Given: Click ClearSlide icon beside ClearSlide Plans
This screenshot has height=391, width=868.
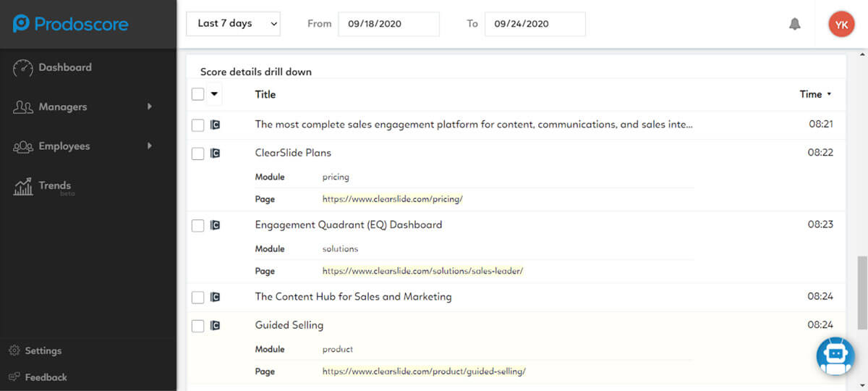Looking at the screenshot, I should (x=215, y=154).
